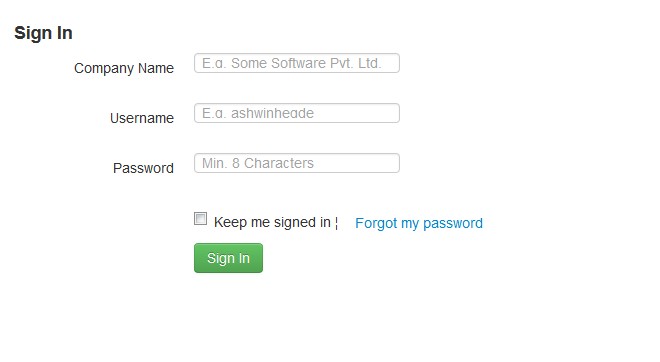The height and width of the screenshot is (362, 660).
Task: Place cursor in the box beside Username
Action: [297, 113]
